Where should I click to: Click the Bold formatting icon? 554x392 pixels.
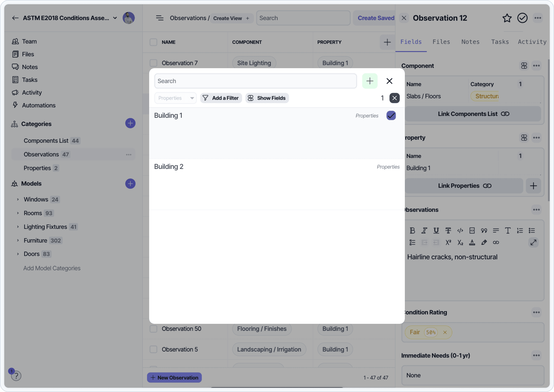tap(412, 231)
